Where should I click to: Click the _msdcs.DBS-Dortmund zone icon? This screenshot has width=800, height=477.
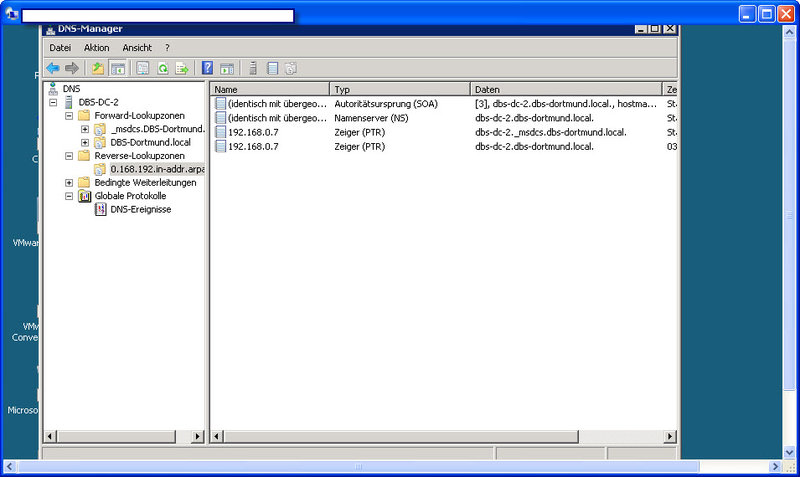[100, 129]
